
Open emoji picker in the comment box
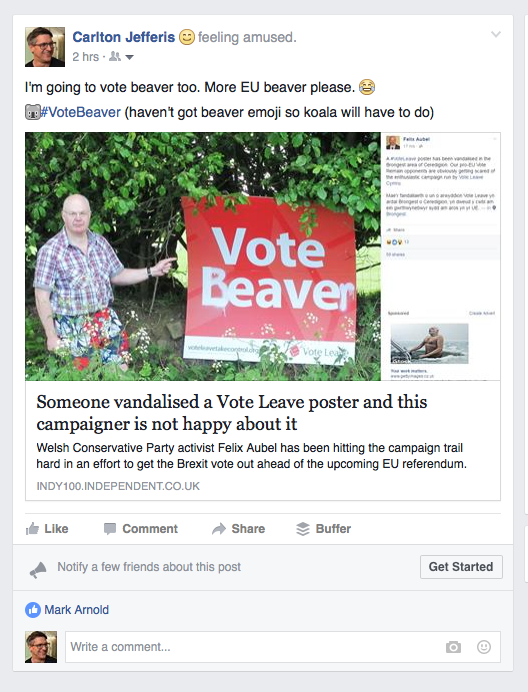pyautogui.click(x=484, y=647)
